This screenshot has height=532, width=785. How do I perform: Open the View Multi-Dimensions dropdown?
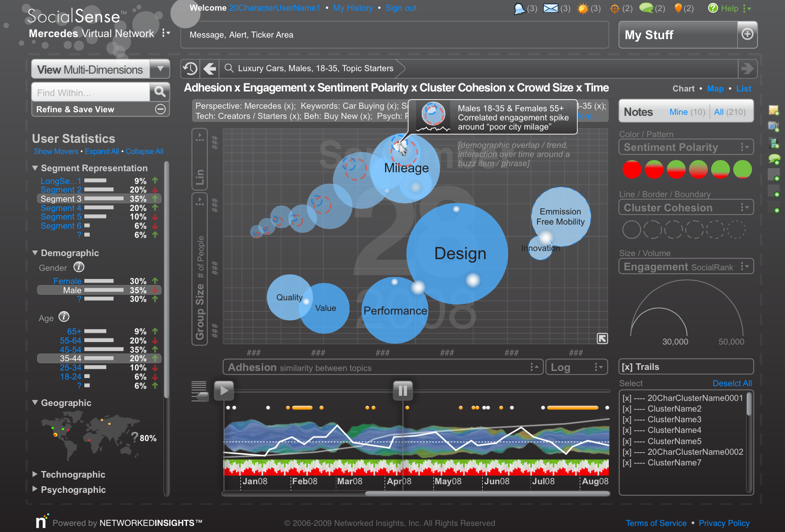pyautogui.click(x=160, y=69)
